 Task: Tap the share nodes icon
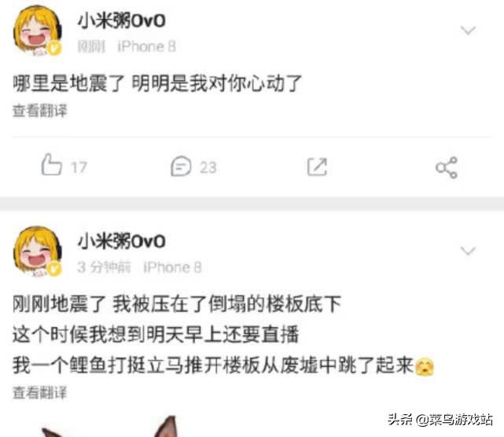pyautogui.click(x=447, y=167)
